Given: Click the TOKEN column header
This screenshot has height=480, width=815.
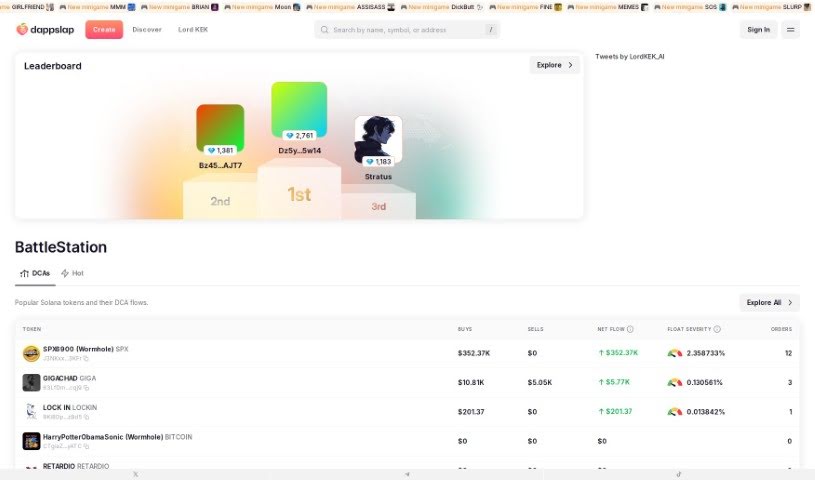Looking at the screenshot, I should 32,329.
